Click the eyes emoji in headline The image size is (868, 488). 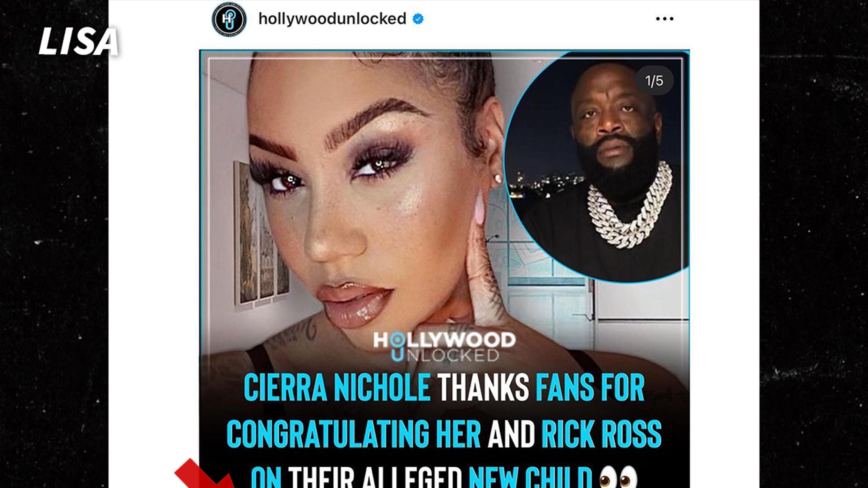618,478
